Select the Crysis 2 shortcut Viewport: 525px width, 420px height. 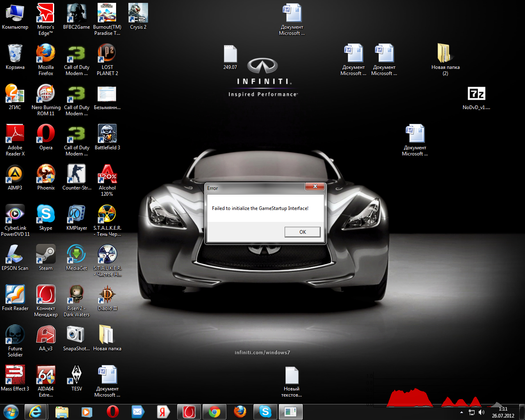click(138, 16)
